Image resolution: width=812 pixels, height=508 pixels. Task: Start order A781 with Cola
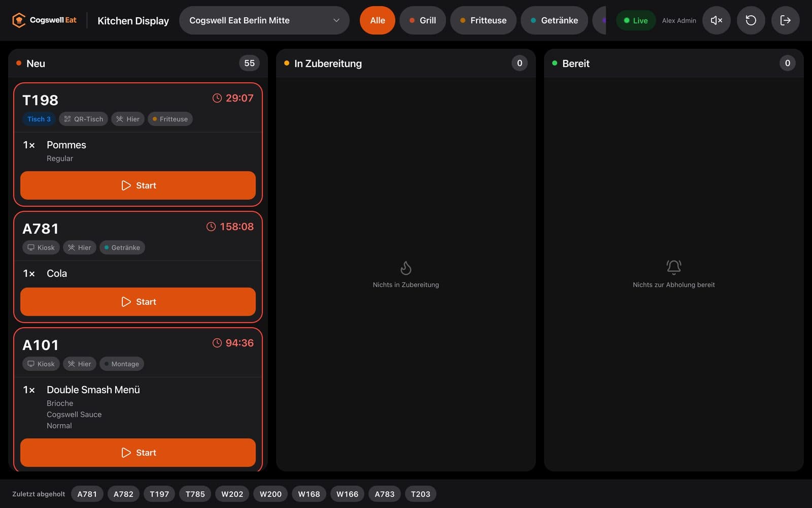(x=138, y=302)
